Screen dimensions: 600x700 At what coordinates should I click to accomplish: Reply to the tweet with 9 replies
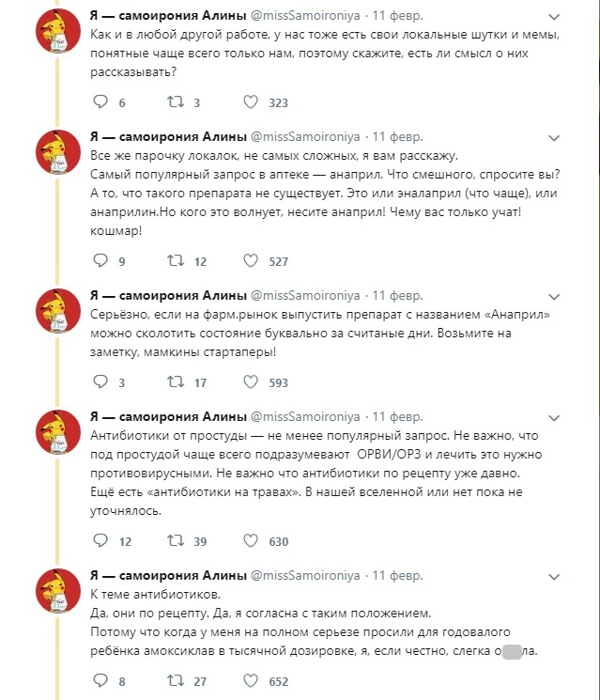[x=99, y=261]
